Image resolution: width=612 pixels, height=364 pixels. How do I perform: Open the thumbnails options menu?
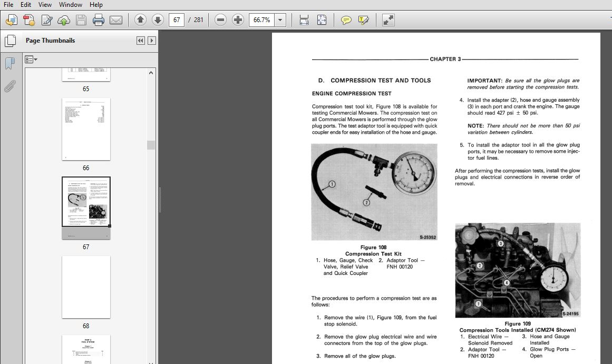click(x=31, y=60)
